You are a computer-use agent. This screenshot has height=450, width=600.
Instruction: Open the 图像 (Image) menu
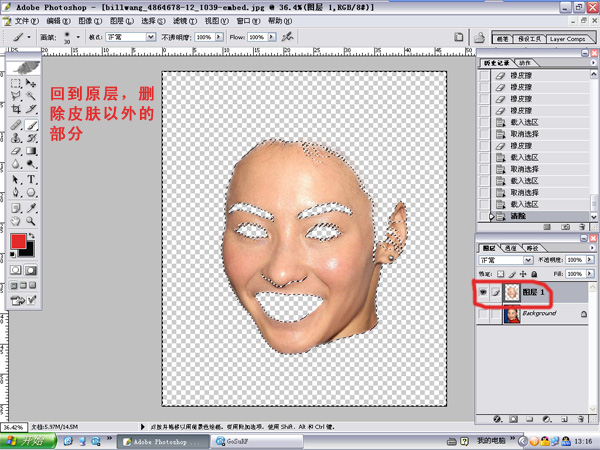click(x=90, y=21)
